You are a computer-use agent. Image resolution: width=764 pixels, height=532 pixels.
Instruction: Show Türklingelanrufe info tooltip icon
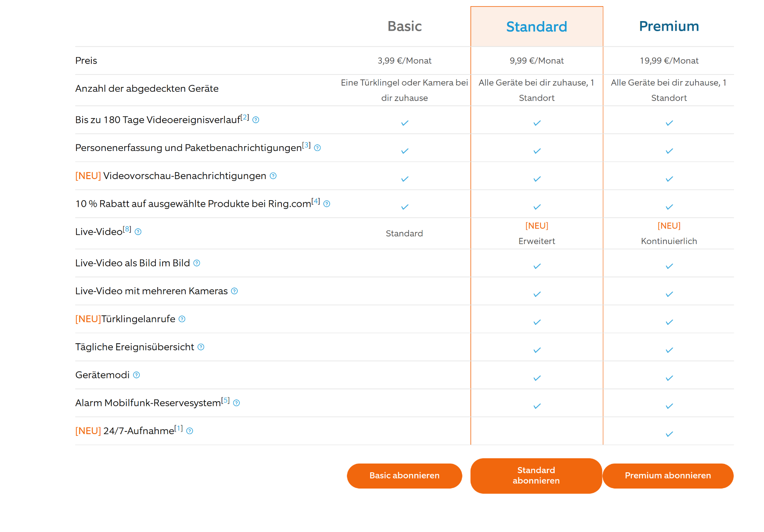click(182, 319)
